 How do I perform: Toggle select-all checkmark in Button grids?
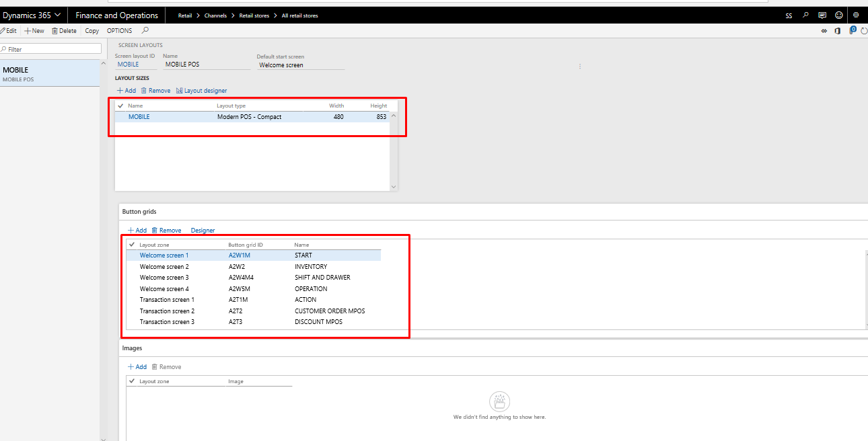tap(132, 245)
